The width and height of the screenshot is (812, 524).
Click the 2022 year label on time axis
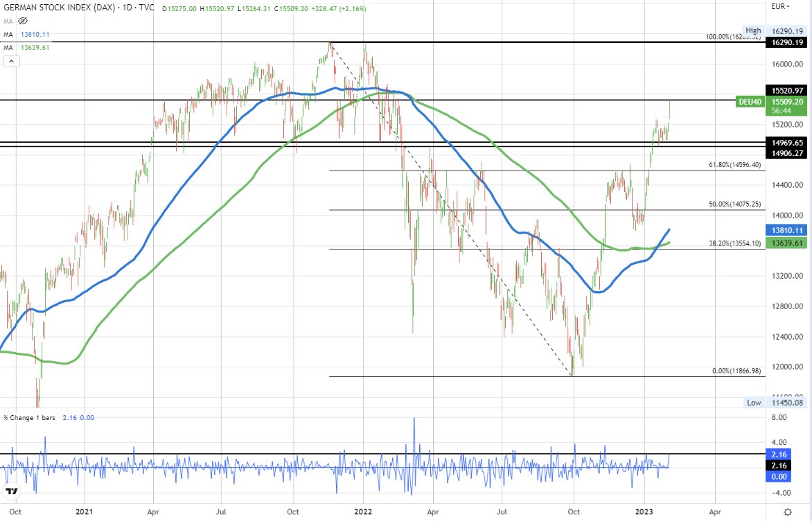point(363,512)
